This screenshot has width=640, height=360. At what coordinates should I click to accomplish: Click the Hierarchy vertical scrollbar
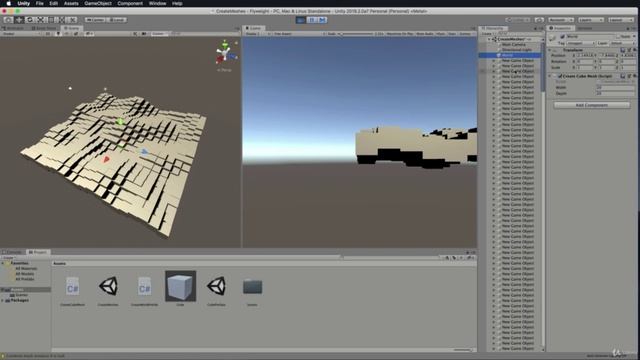click(x=543, y=194)
